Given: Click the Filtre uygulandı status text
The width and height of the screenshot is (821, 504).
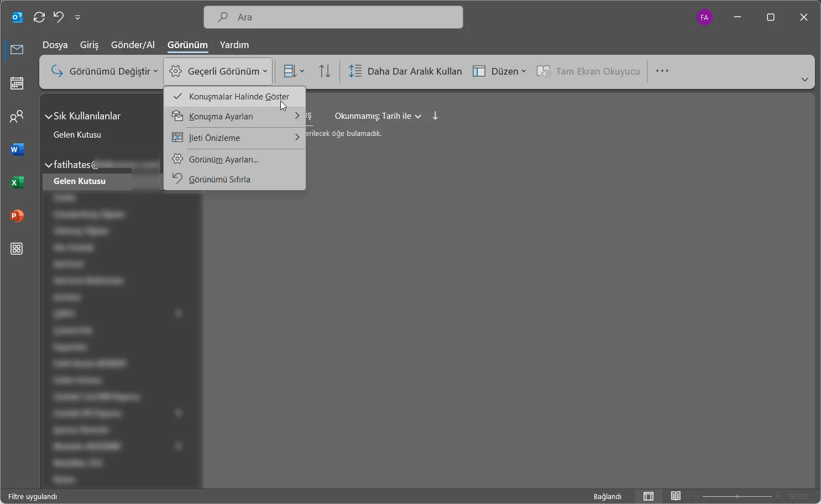Looking at the screenshot, I should (x=33, y=497).
